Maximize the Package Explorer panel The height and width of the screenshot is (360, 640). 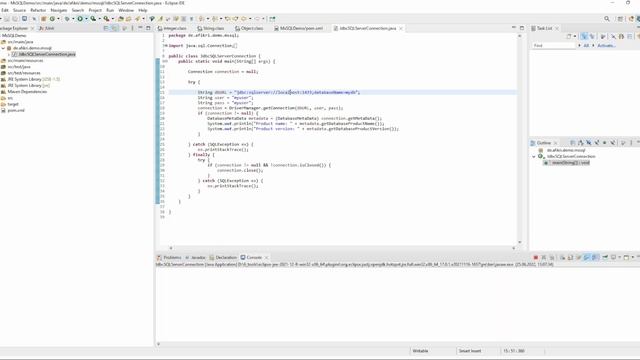(148, 28)
